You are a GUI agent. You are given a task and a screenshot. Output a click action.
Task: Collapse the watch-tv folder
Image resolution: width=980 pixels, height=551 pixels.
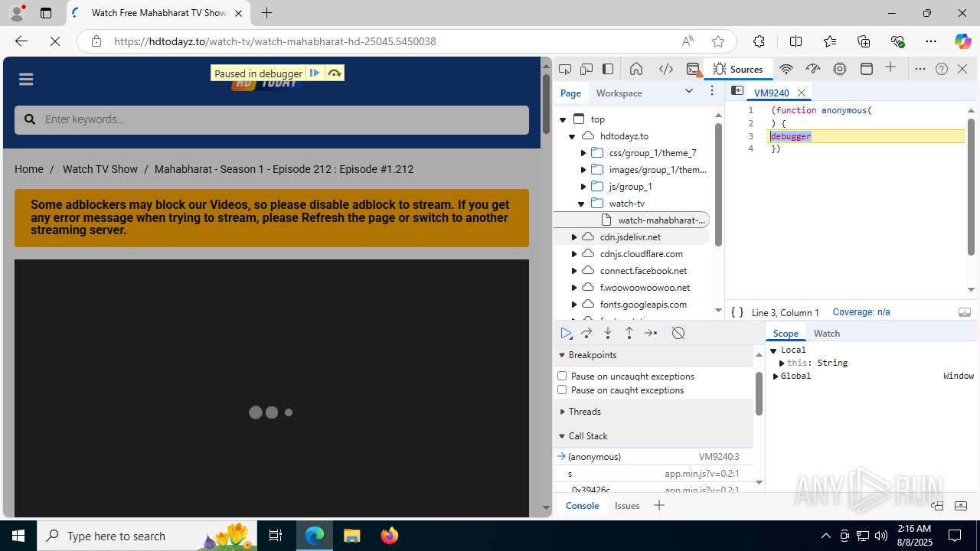pyautogui.click(x=581, y=204)
